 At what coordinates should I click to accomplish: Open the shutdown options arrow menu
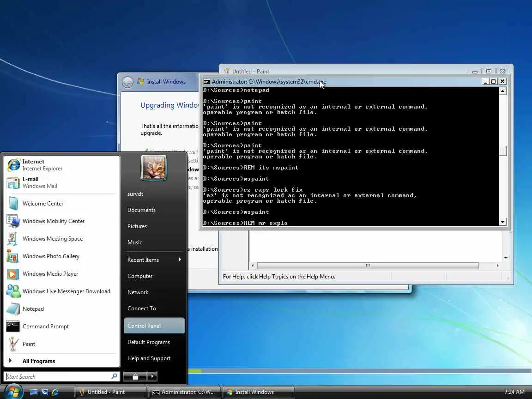point(152,376)
